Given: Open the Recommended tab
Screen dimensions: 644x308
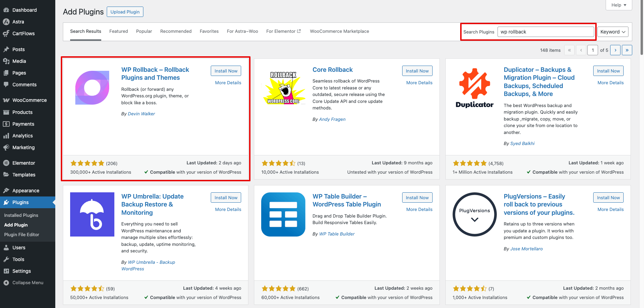Looking at the screenshot, I should (x=176, y=31).
